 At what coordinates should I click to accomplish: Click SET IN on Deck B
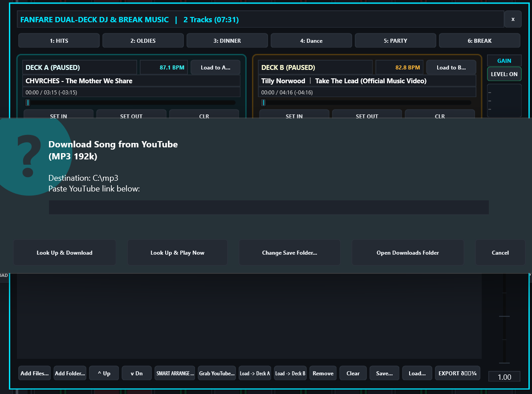click(294, 114)
